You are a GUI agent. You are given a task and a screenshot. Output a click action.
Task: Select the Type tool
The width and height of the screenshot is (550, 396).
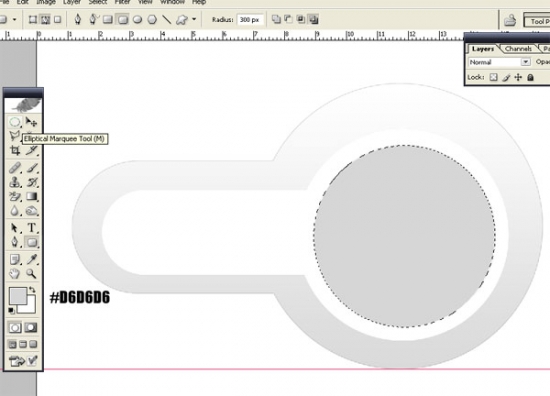[31, 228]
